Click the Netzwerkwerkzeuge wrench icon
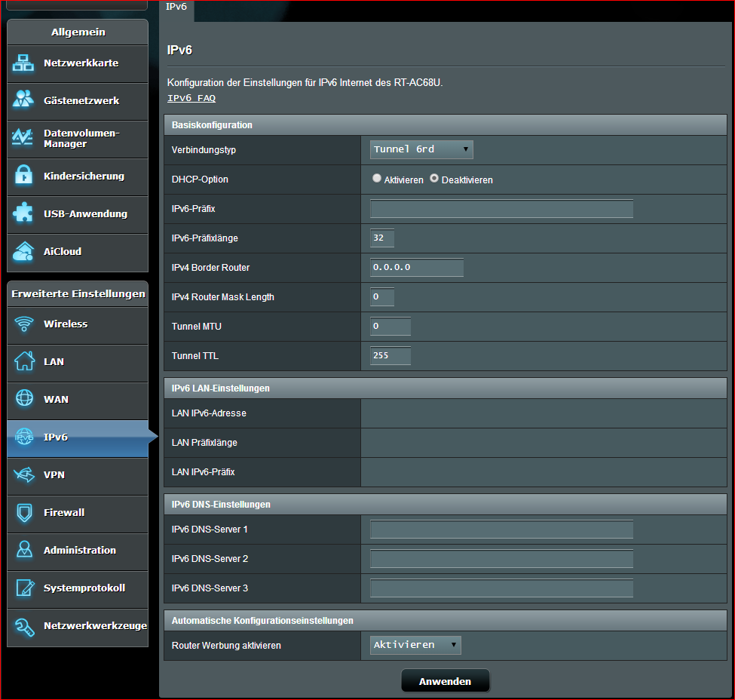The width and height of the screenshot is (735, 700). coord(24,625)
